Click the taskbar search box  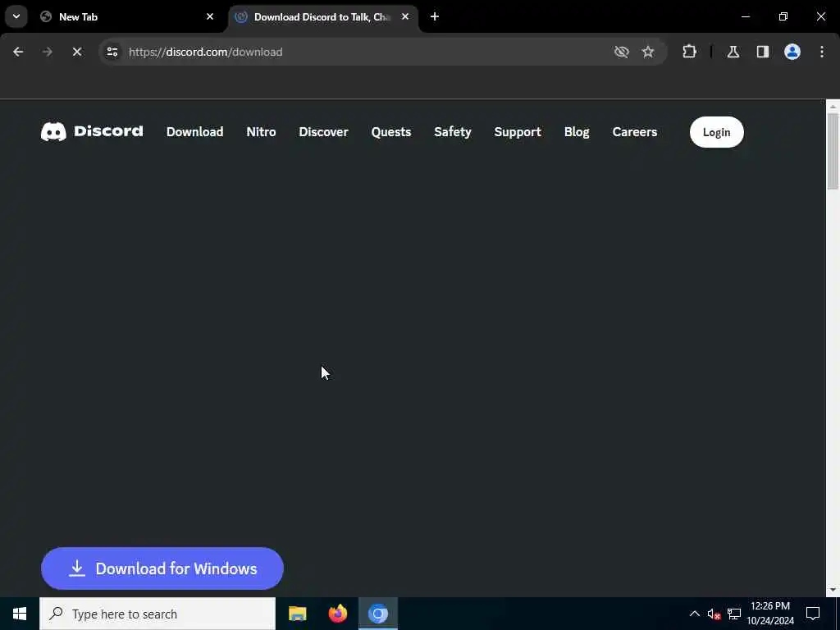[157, 614]
